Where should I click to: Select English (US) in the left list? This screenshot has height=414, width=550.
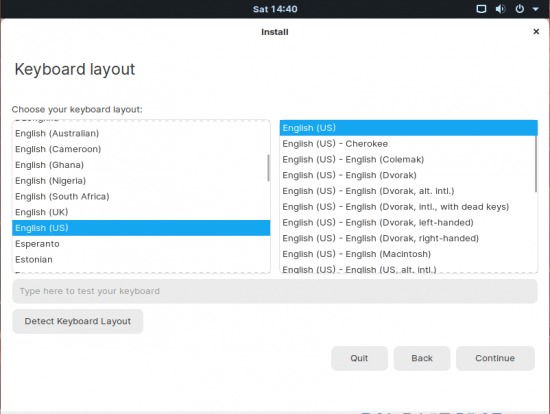click(141, 228)
